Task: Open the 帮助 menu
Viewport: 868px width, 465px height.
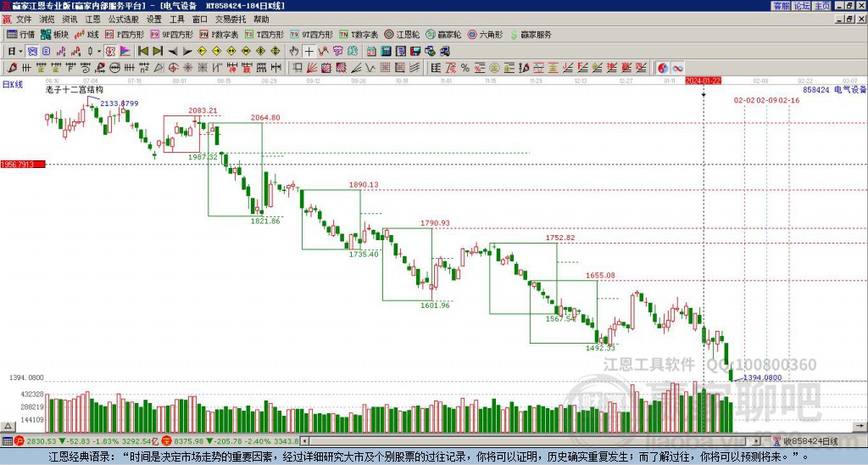Action: point(261,20)
